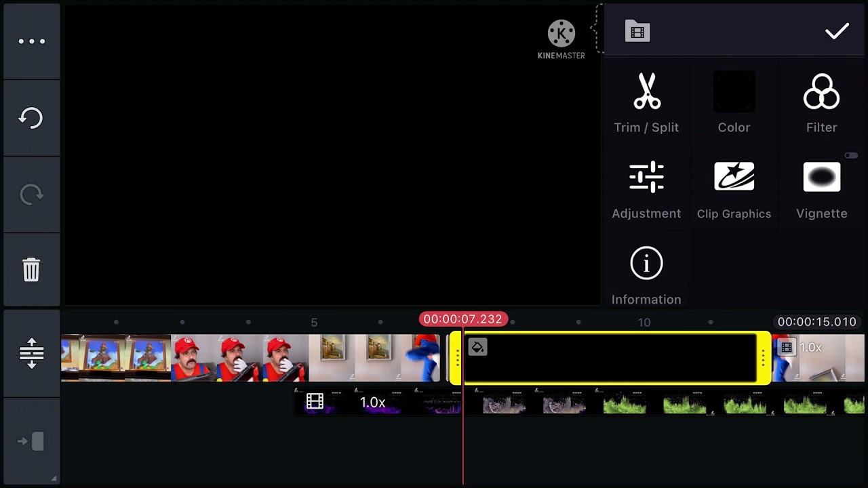Image resolution: width=868 pixels, height=488 pixels.
Task: Jump to clip edge with arrow icon
Action: pyautogui.click(x=31, y=441)
